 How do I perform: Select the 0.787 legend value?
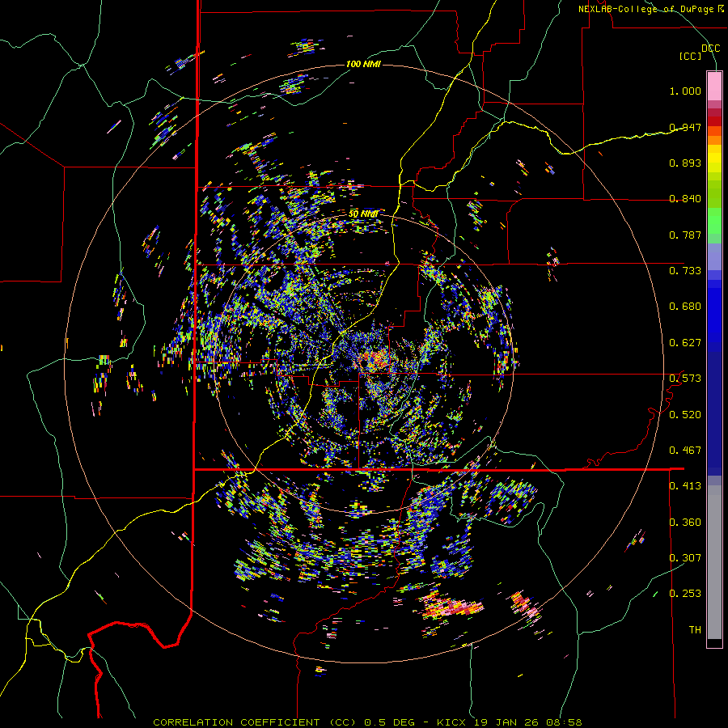coord(685,235)
